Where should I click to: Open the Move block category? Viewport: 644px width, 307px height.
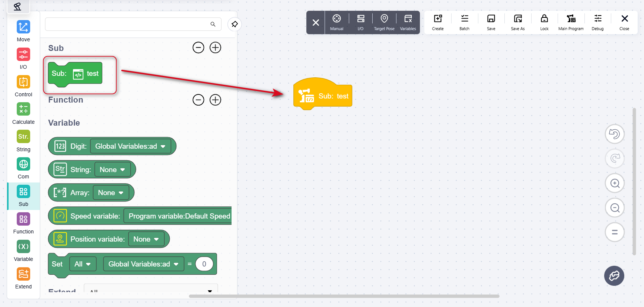(x=23, y=31)
